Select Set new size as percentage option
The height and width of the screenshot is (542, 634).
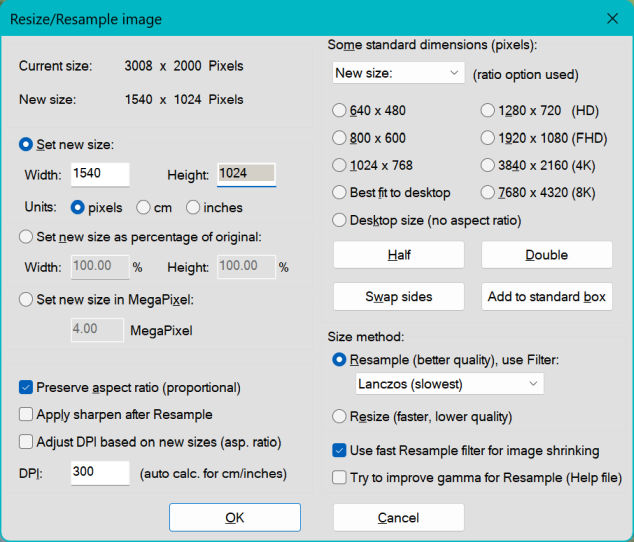point(27,236)
